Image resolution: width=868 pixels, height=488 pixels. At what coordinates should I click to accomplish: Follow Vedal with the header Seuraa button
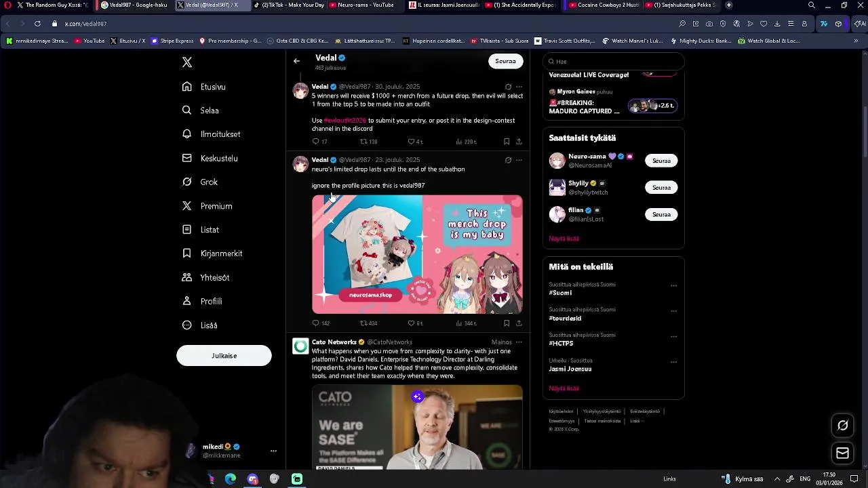click(x=505, y=61)
